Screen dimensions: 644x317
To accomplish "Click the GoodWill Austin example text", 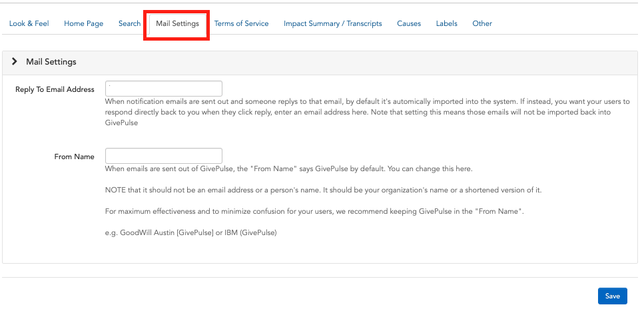I will pyautogui.click(x=191, y=232).
